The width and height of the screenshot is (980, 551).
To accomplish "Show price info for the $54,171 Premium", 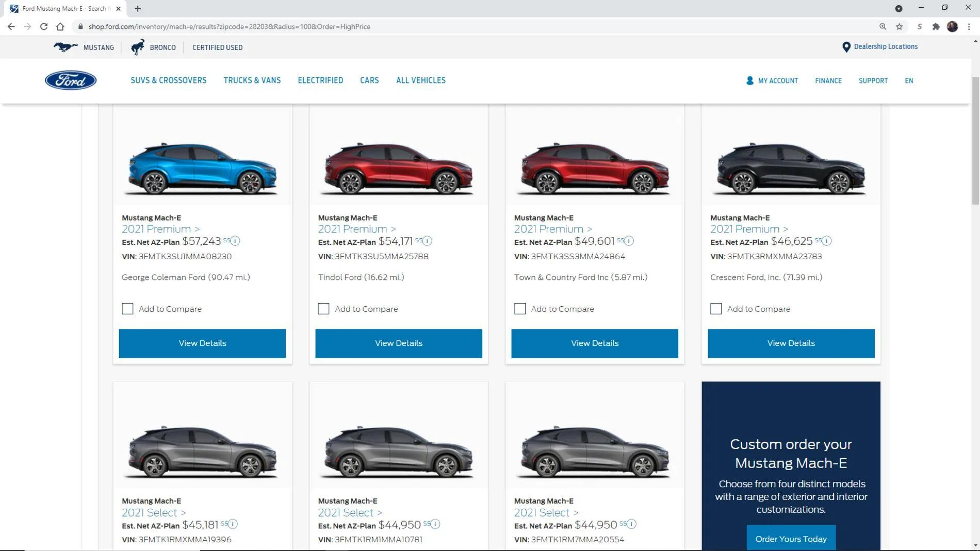I will [427, 241].
